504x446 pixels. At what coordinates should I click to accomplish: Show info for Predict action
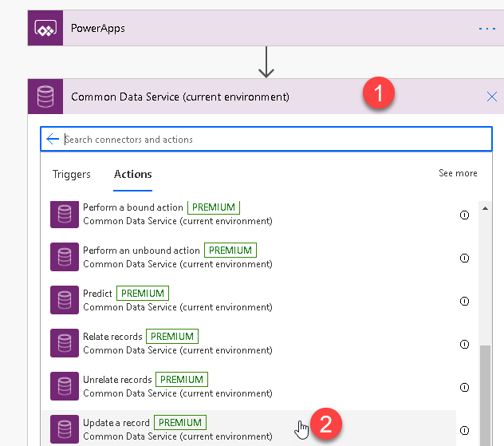point(464,301)
